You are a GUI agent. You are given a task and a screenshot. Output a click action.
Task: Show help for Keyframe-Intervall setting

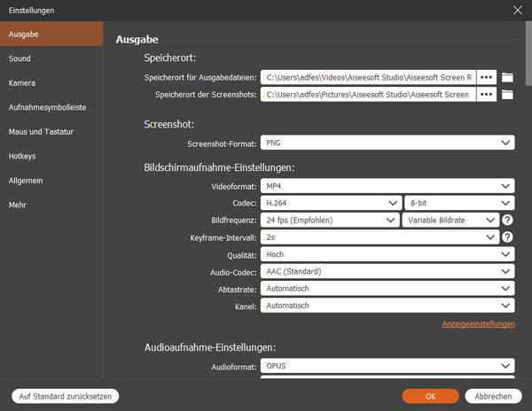pos(508,237)
